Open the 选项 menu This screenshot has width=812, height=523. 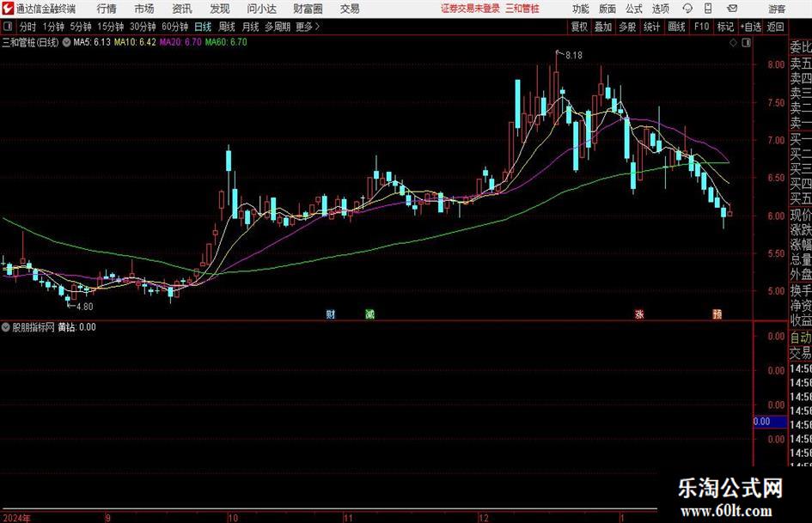(x=660, y=9)
